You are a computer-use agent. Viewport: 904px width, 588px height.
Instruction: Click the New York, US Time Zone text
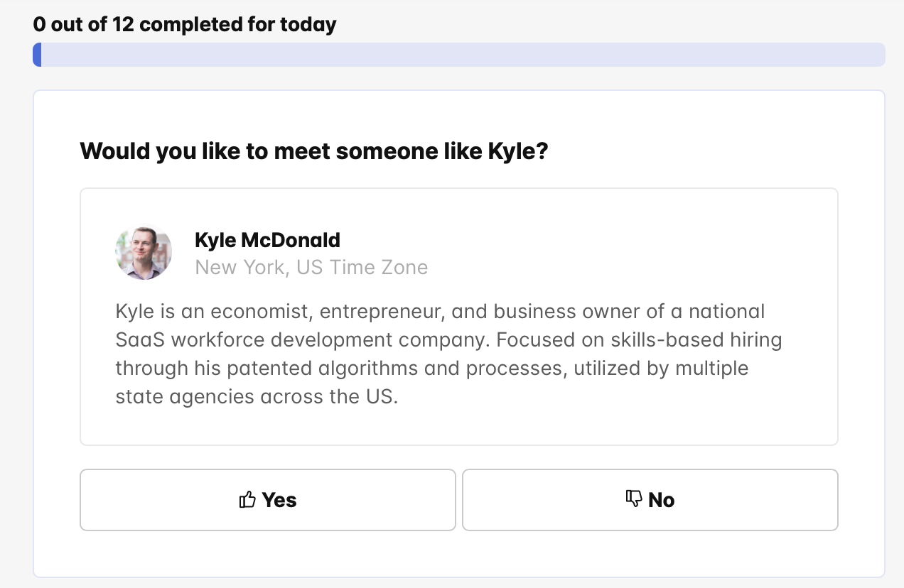(x=311, y=268)
